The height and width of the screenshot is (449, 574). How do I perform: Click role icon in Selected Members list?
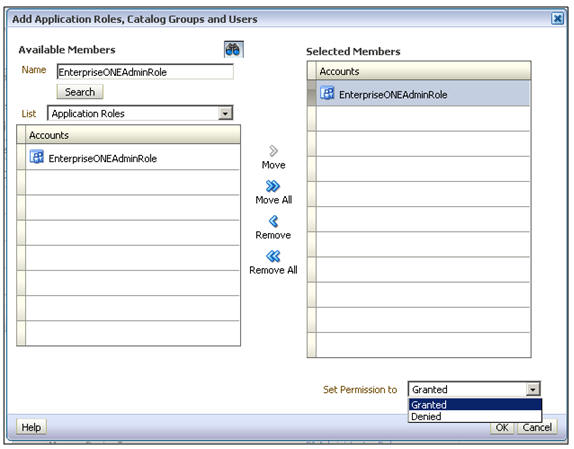[327, 93]
